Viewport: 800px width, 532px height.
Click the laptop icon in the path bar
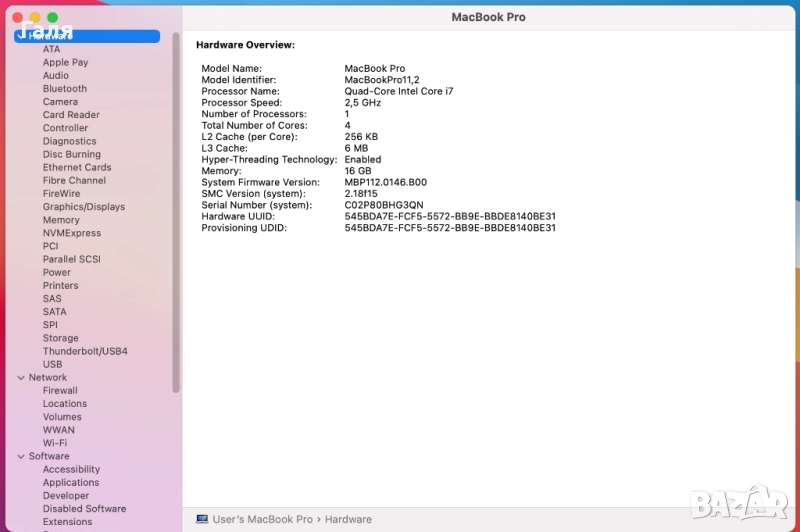click(x=202, y=519)
